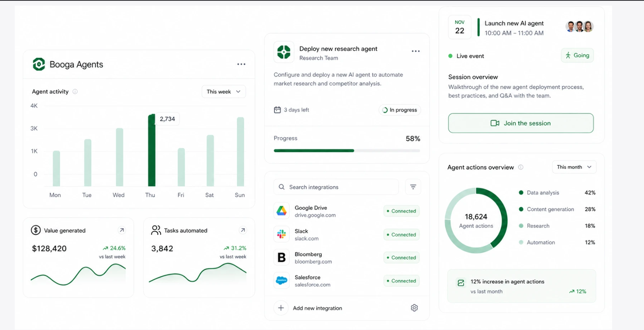This screenshot has width=644, height=330.
Task: Open the research agent card options menu
Action: [416, 51]
